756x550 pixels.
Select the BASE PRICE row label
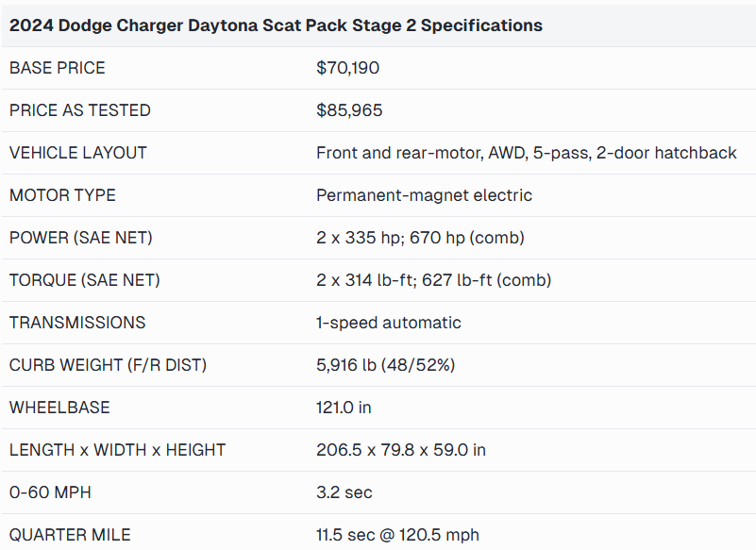tap(58, 68)
